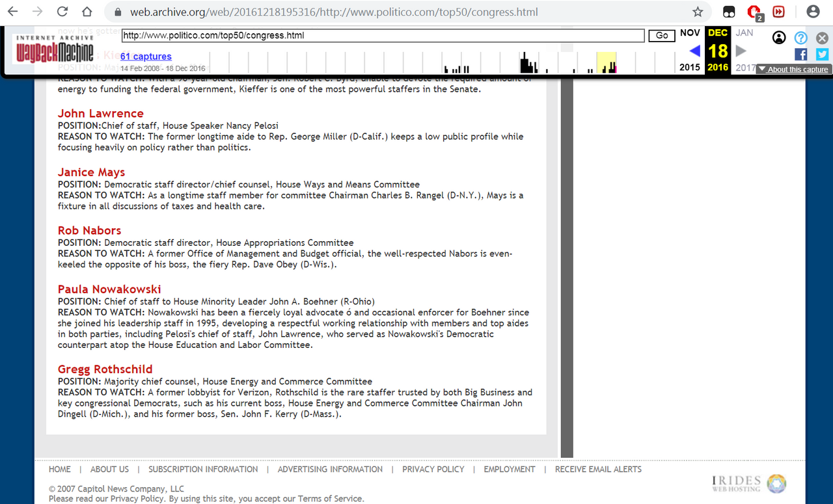Viewport: 833px width, 504px height.
Task: Click the IRIDES Web Hosting logo
Action: point(749,483)
